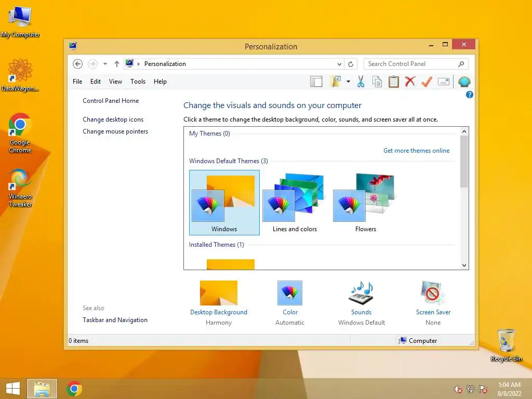
Task: Click the Personalization breadcrumb text
Action: [x=165, y=64]
